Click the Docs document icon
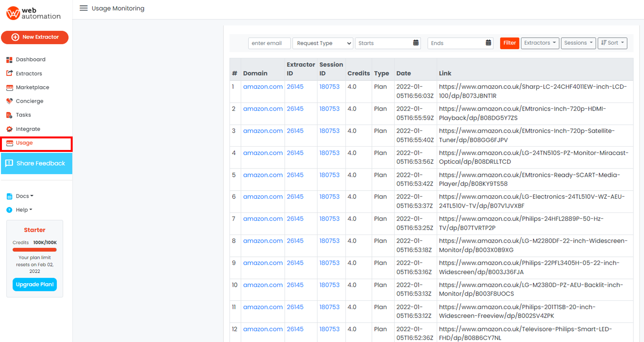644x342 pixels. click(9, 196)
